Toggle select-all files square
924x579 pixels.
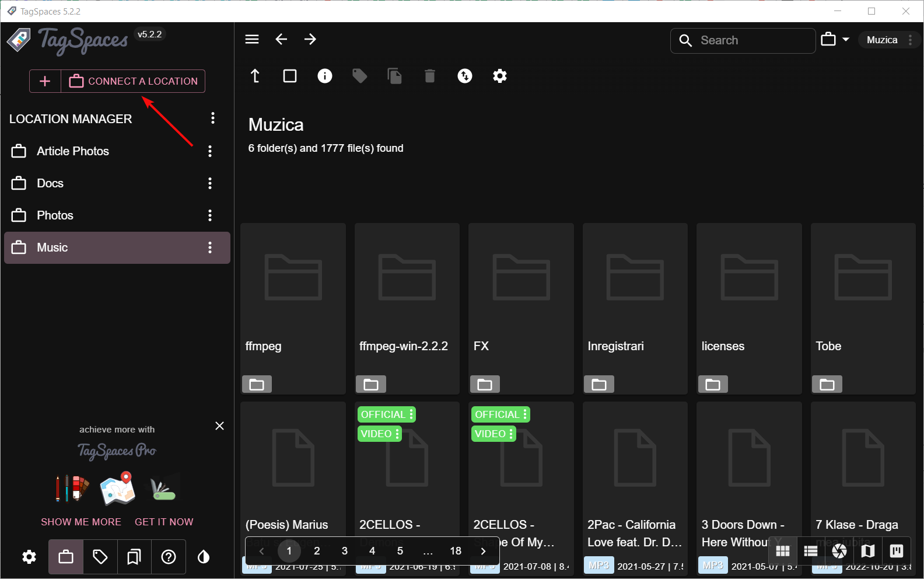[290, 76]
